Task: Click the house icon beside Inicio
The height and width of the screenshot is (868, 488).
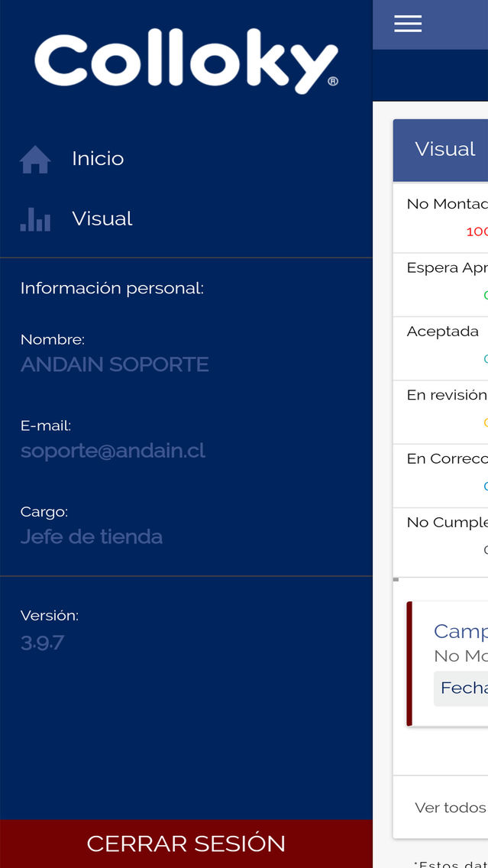Action: [35, 160]
